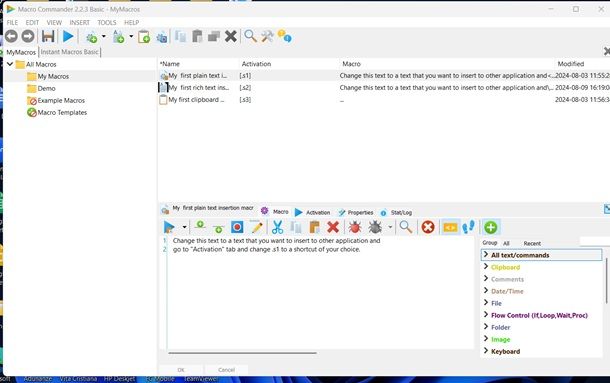Copy in editor toolbar

click(x=296, y=227)
